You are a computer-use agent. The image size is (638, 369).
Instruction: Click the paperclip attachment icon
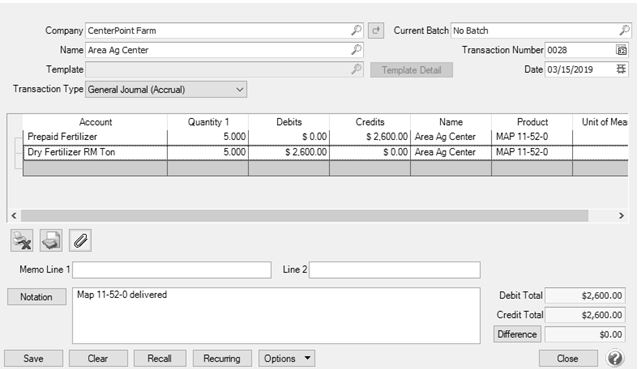(x=80, y=240)
